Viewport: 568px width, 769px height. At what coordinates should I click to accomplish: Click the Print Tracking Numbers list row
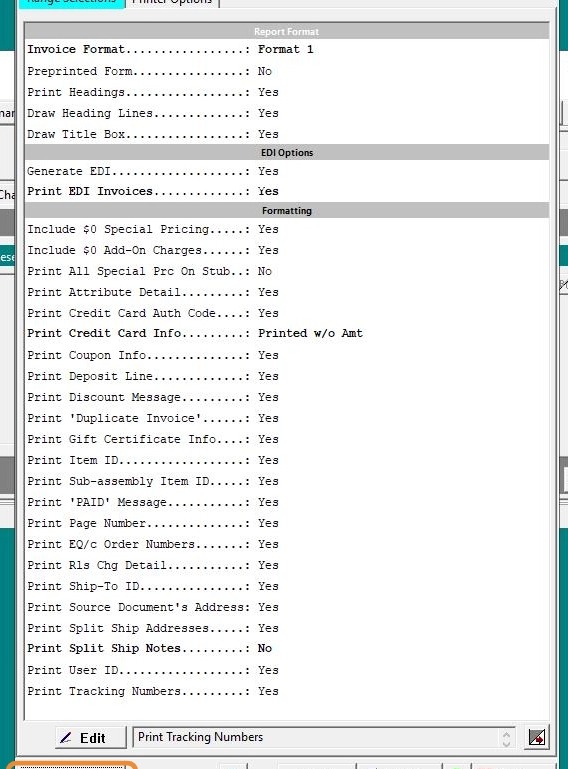click(x=287, y=691)
